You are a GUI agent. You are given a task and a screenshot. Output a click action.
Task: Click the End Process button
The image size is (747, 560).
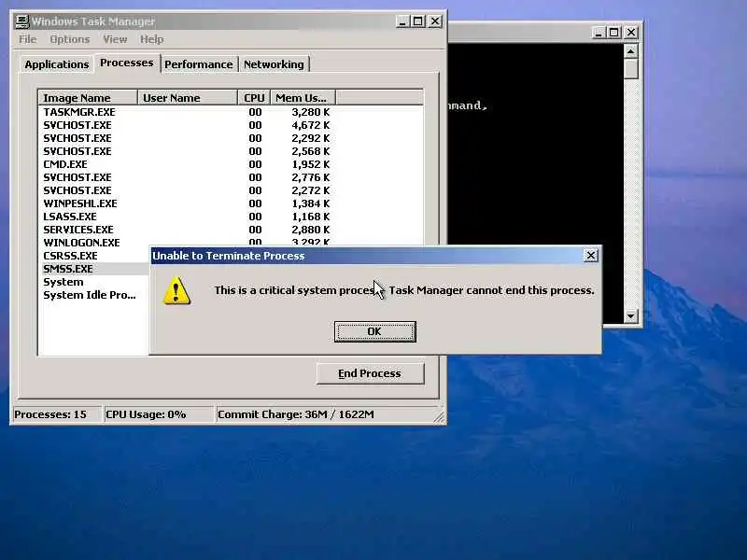tap(370, 373)
